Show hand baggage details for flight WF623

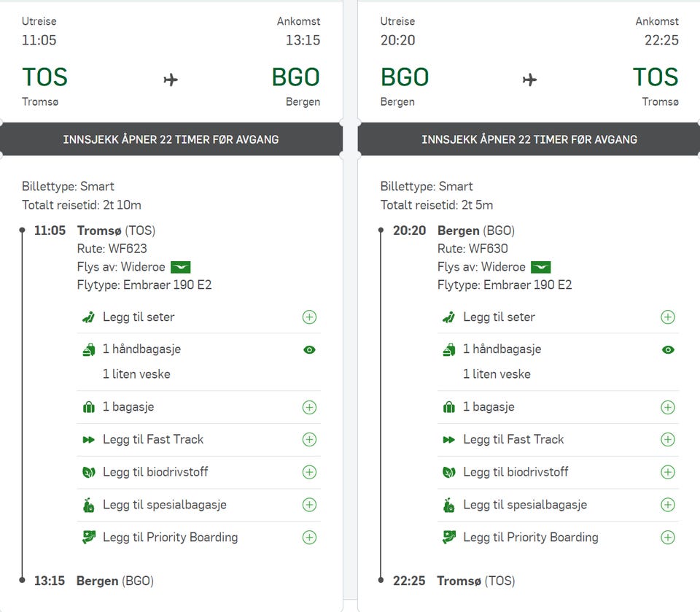[x=309, y=350]
